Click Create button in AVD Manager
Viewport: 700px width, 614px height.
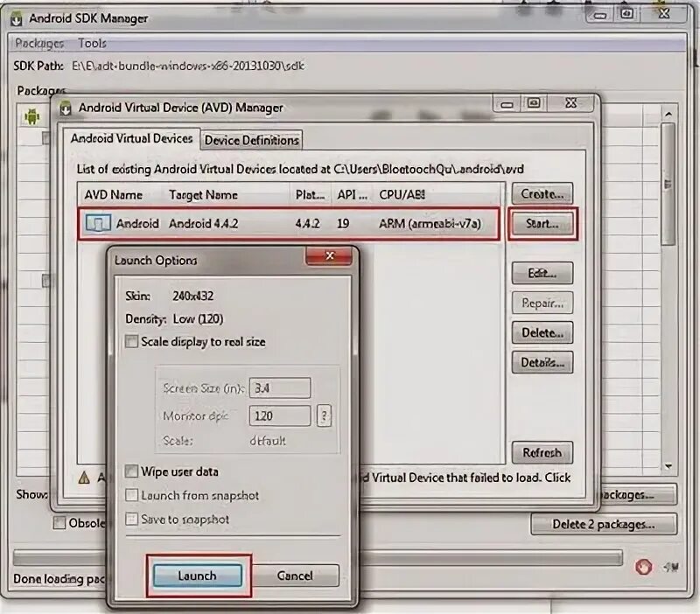click(x=542, y=193)
